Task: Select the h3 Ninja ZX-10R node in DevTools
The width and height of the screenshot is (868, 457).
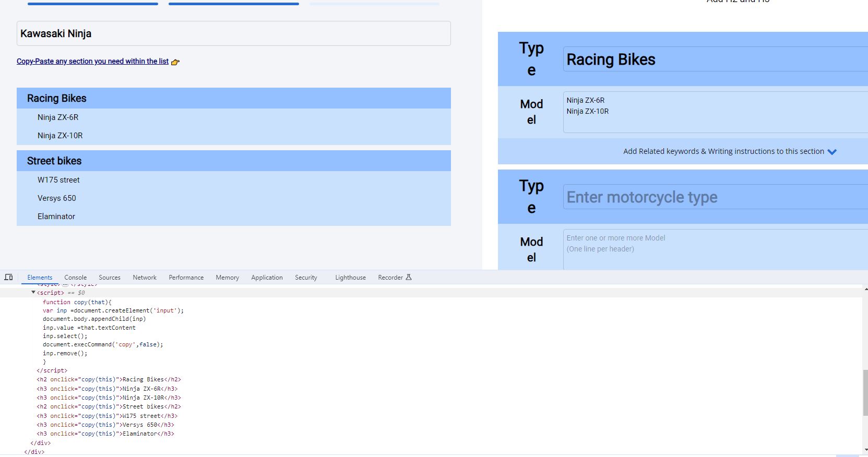Action: [x=109, y=398]
